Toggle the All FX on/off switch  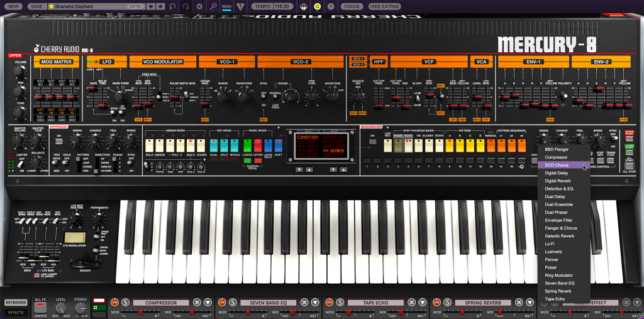[40, 308]
